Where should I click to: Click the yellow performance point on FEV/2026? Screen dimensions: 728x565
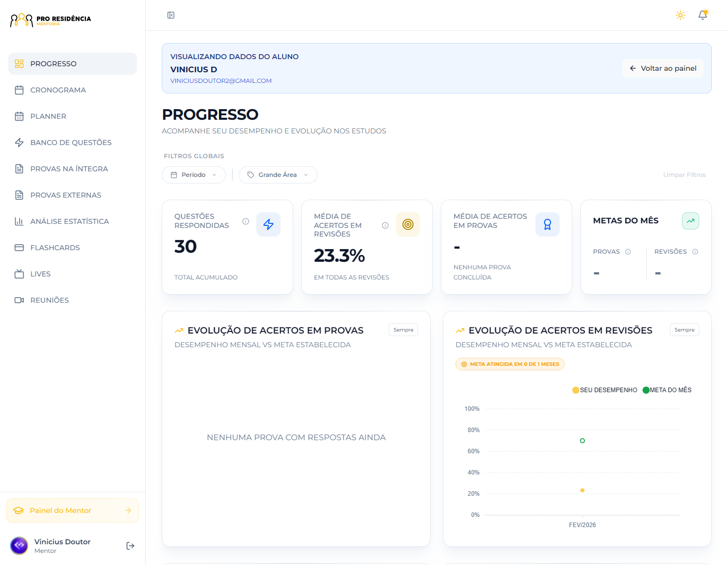pos(582,490)
